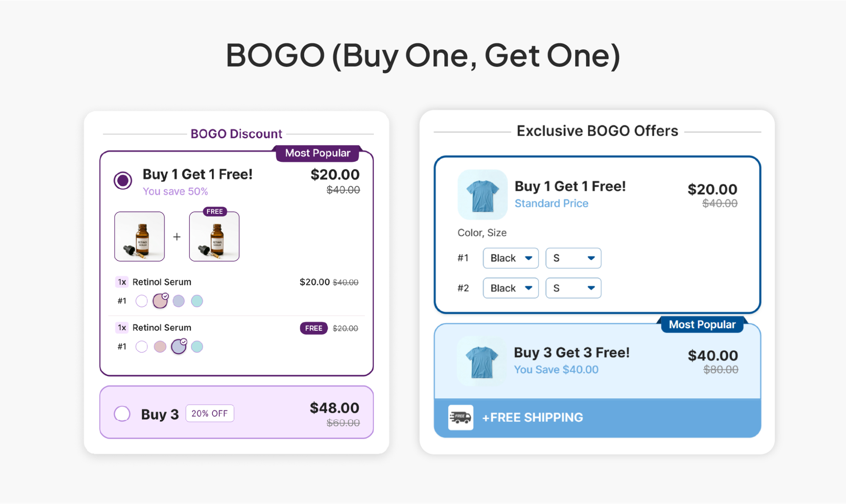Click the 20% OFF badge button
Screen dimensions: 846x504
[210, 414]
